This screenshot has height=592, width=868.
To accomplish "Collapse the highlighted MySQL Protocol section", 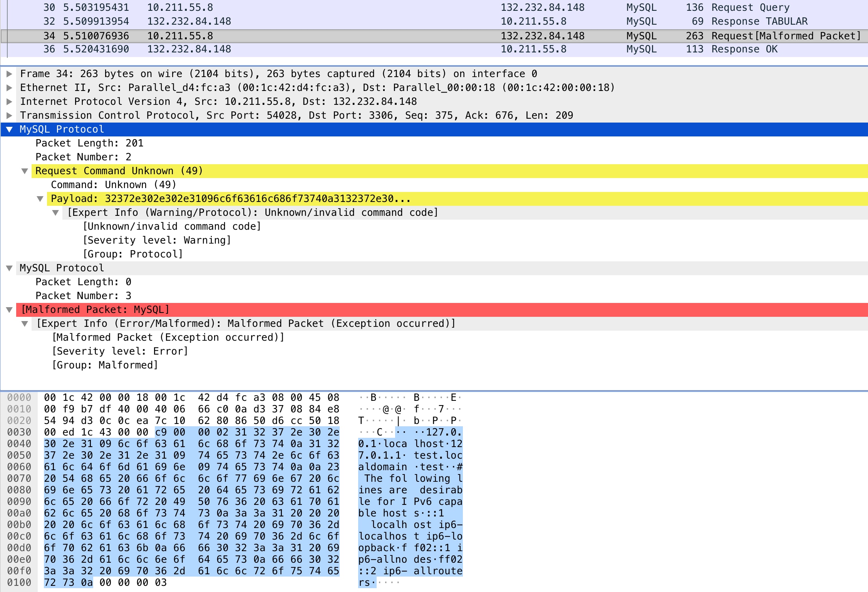I will [10, 129].
